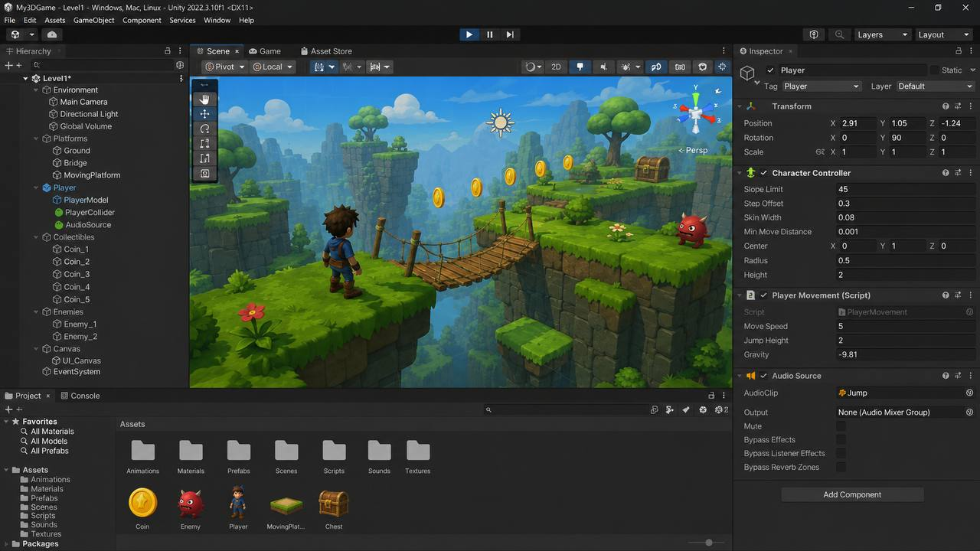Enable Bypass Reverb Zones checkbox

[x=841, y=468]
